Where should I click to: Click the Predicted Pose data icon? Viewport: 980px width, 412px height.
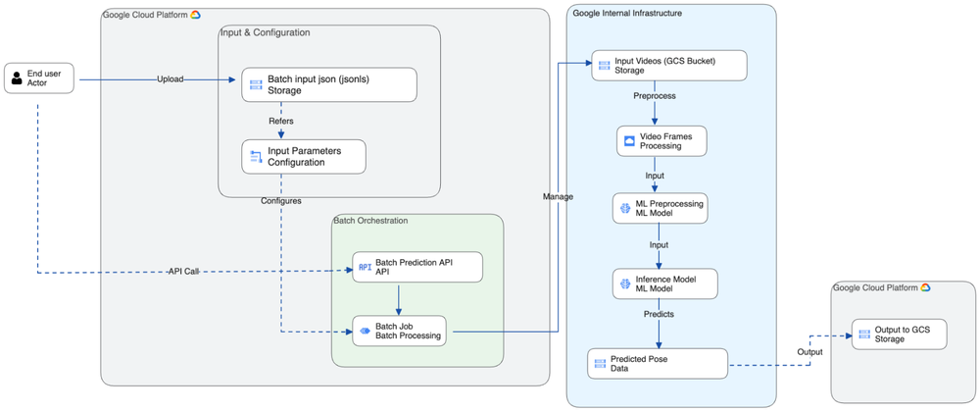[x=600, y=364]
